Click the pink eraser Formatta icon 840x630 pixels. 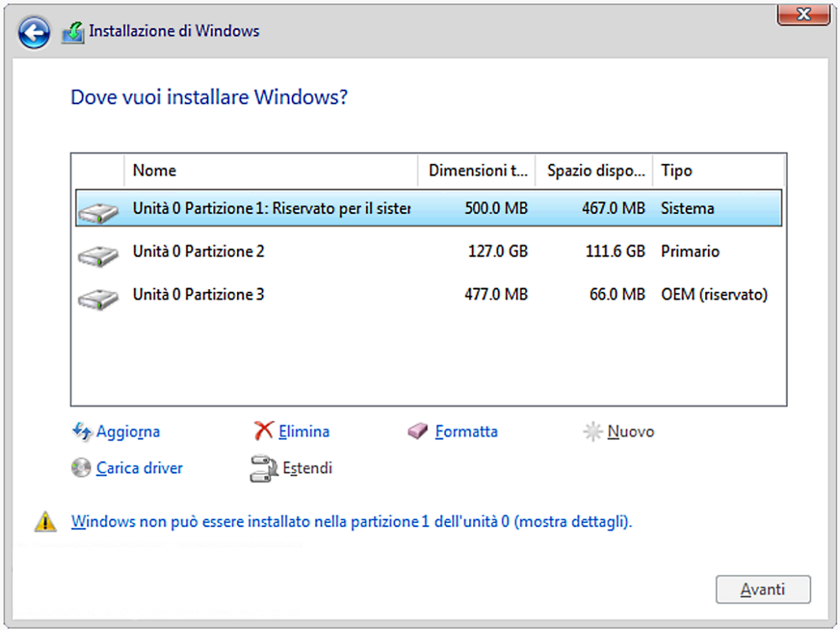(418, 432)
